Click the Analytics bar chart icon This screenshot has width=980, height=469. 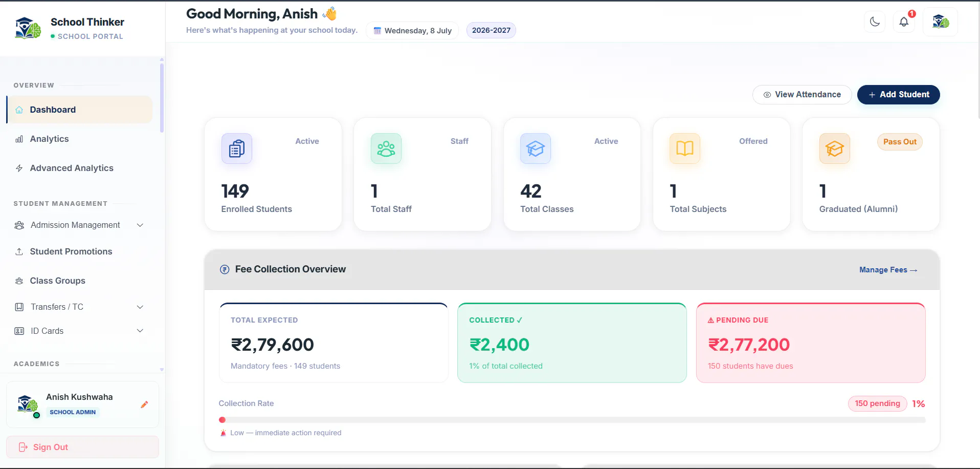tap(19, 139)
